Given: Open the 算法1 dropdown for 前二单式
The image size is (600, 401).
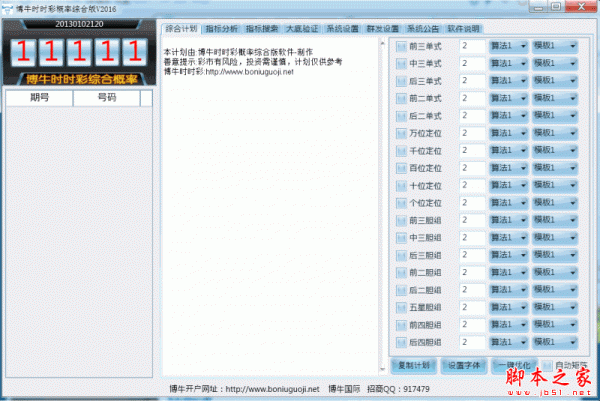Looking at the screenshot, I should (x=509, y=98).
